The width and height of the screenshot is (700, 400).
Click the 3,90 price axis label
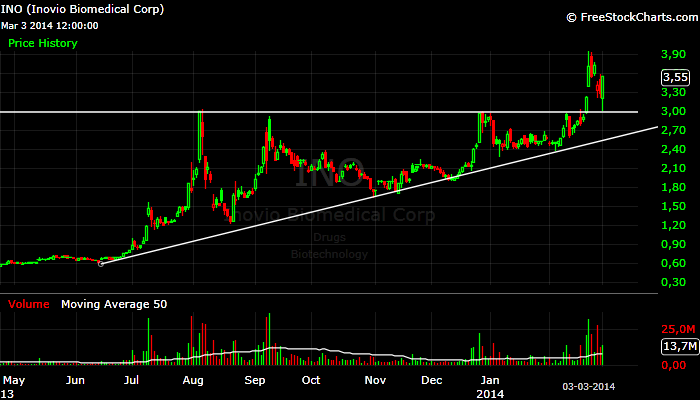click(x=674, y=54)
